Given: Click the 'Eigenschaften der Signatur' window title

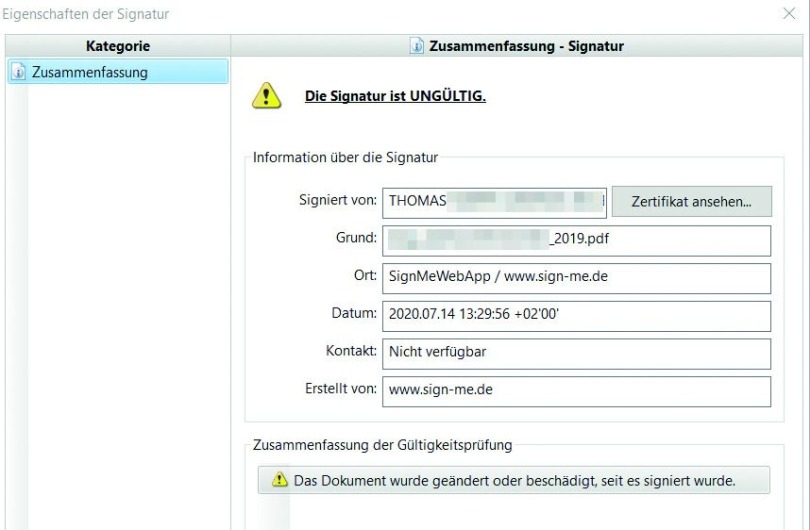Looking at the screenshot, I should click(x=86, y=14).
